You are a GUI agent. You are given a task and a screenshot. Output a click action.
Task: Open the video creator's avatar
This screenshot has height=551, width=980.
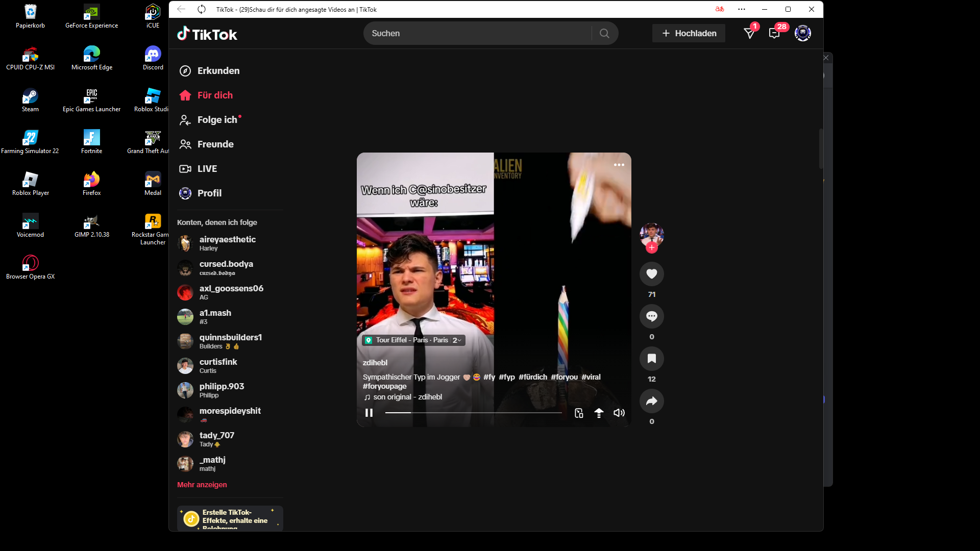[x=652, y=235]
